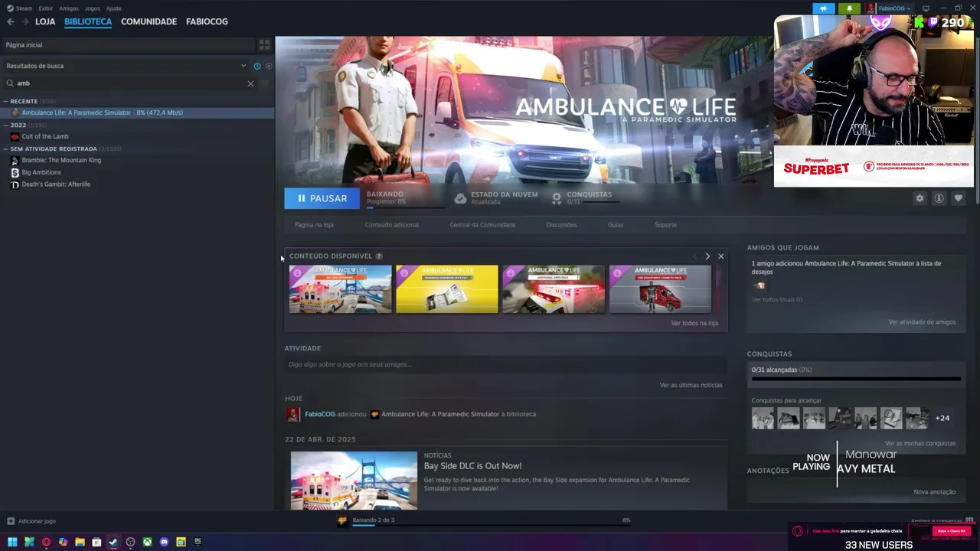
Task: Open the Amigos menu
Action: pos(69,8)
